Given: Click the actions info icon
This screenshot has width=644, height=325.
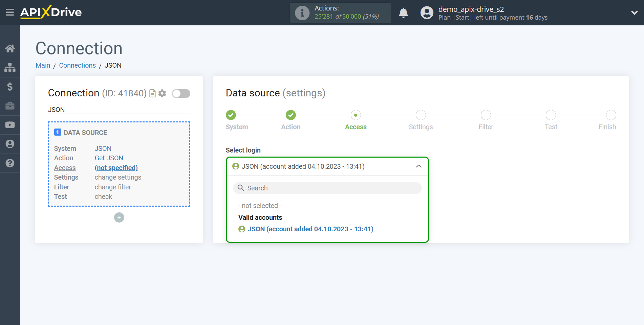Looking at the screenshot, I should point(302,13).
